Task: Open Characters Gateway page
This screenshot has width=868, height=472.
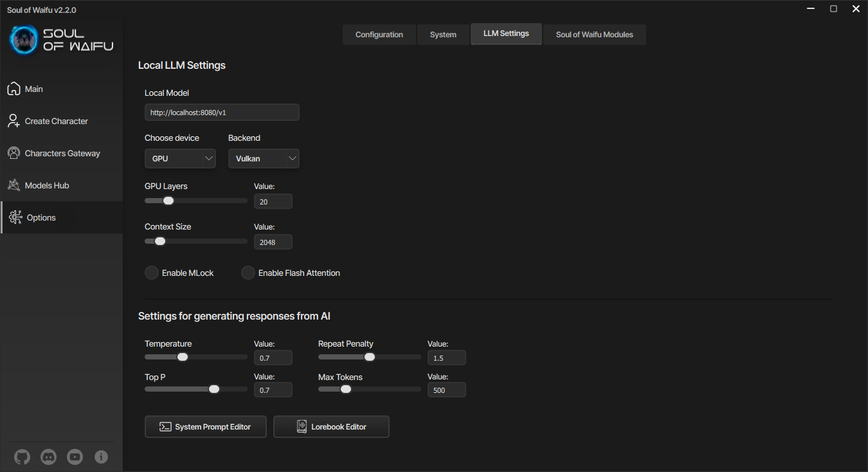Action: 61,153
